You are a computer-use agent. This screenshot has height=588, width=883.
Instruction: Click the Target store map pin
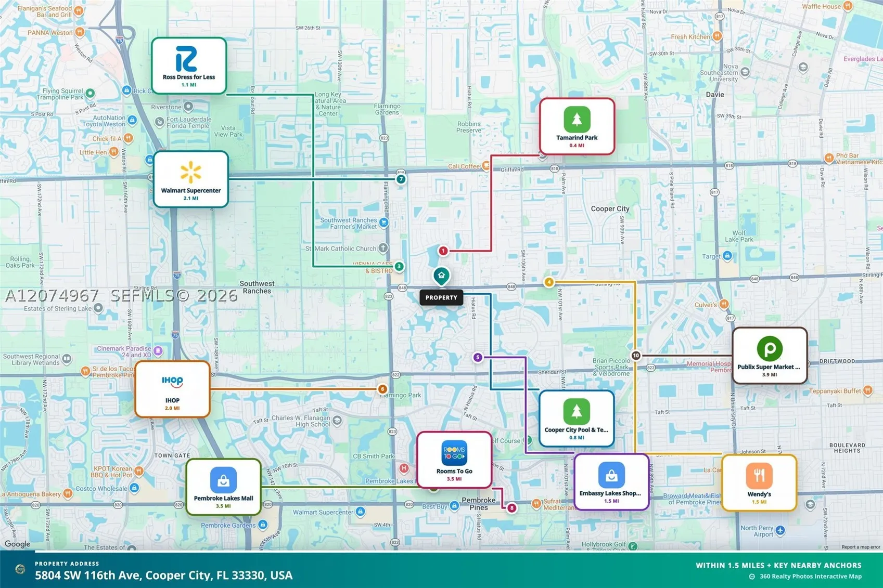[x=727, y=256]
